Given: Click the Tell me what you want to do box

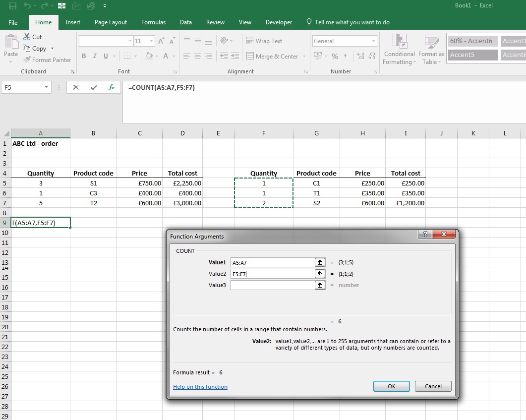Looking at the screenshot, I should tap(348, 22).
